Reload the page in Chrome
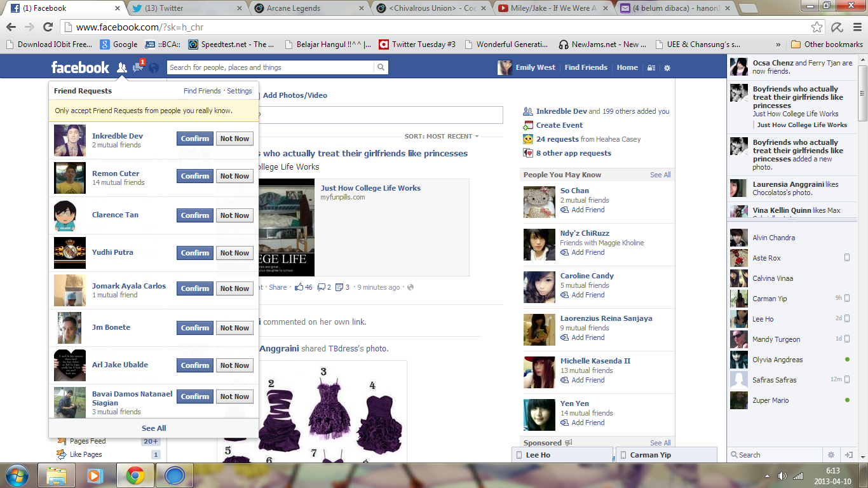 48,27
